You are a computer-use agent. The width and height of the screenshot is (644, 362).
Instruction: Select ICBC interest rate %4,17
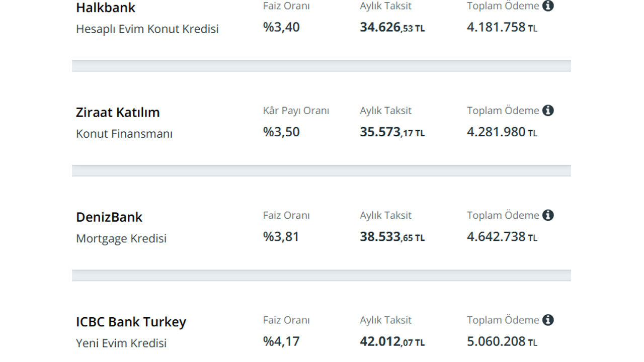(281, 341)
